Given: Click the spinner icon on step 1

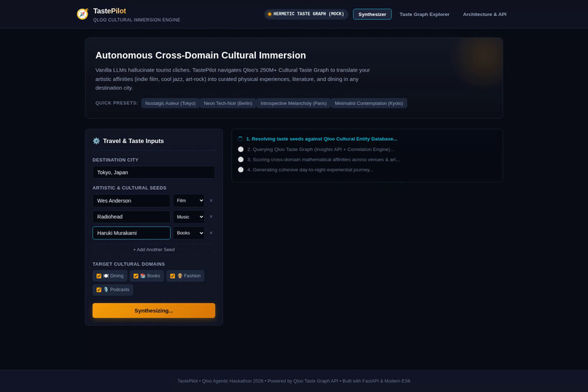Looking at the screenshot, I should (x=240, y=139).
